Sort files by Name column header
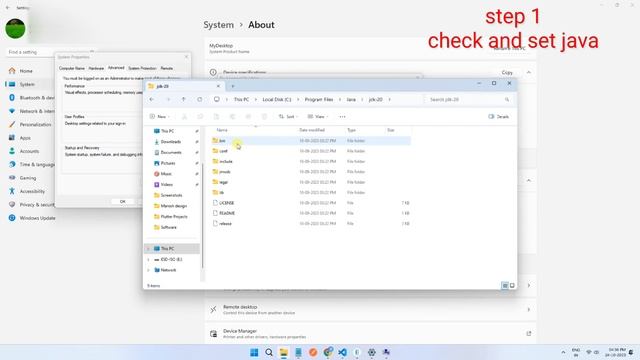This screenshot has height=360, width=640. tap(222, 130)
